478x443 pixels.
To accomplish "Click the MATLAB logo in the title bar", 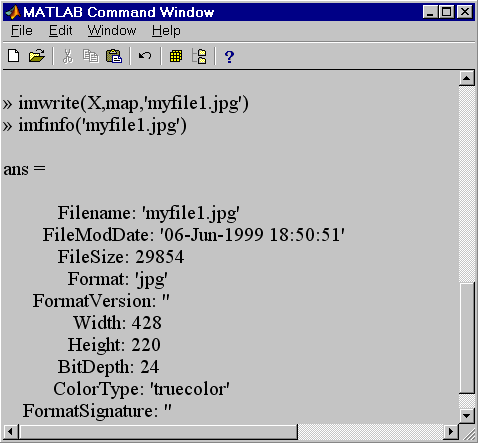I will pos(13,12).
